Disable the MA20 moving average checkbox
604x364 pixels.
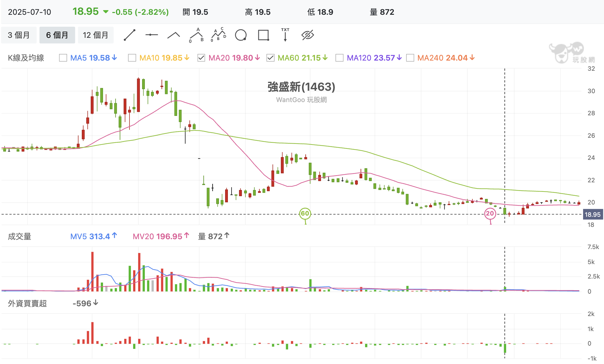pos(201,57)
